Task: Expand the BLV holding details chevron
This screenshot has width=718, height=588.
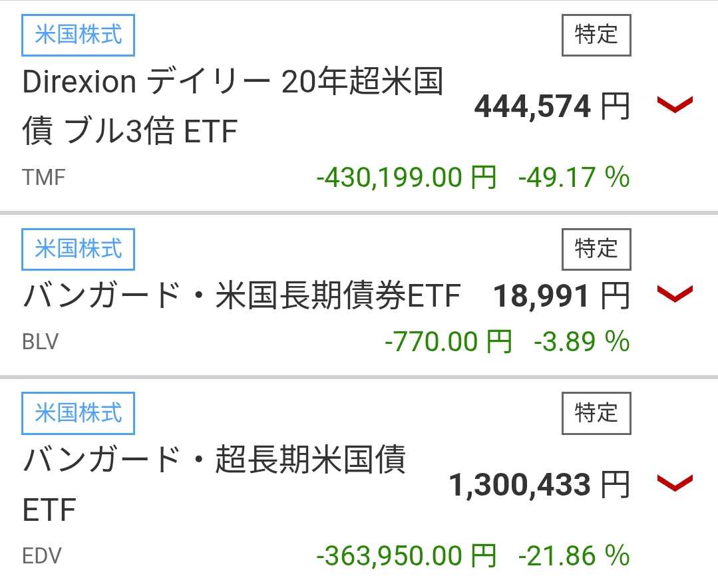Action: 675,294
